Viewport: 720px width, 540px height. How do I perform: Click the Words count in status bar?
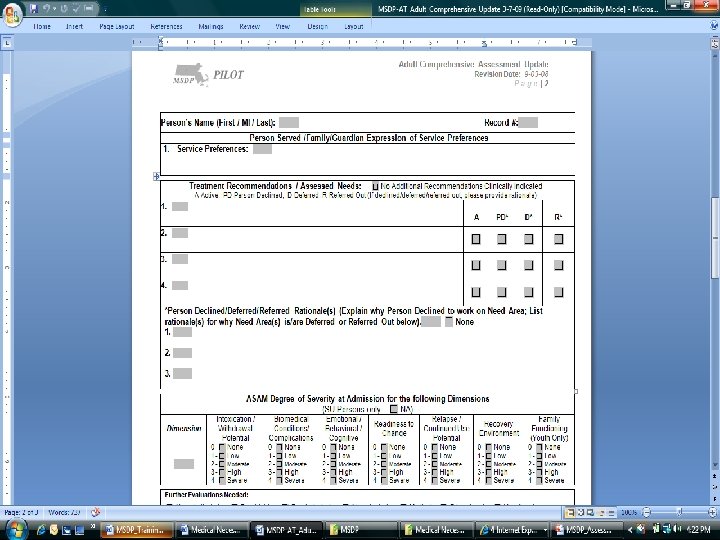tap(64, 512)
